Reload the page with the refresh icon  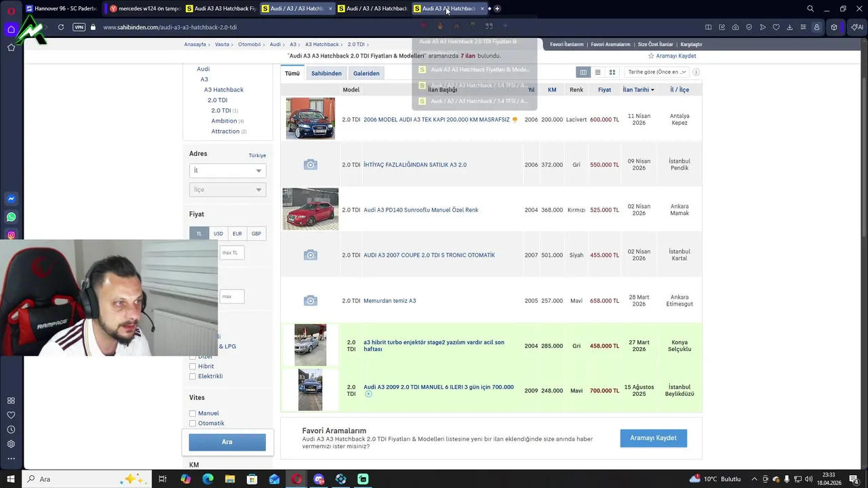pos(61,27)
